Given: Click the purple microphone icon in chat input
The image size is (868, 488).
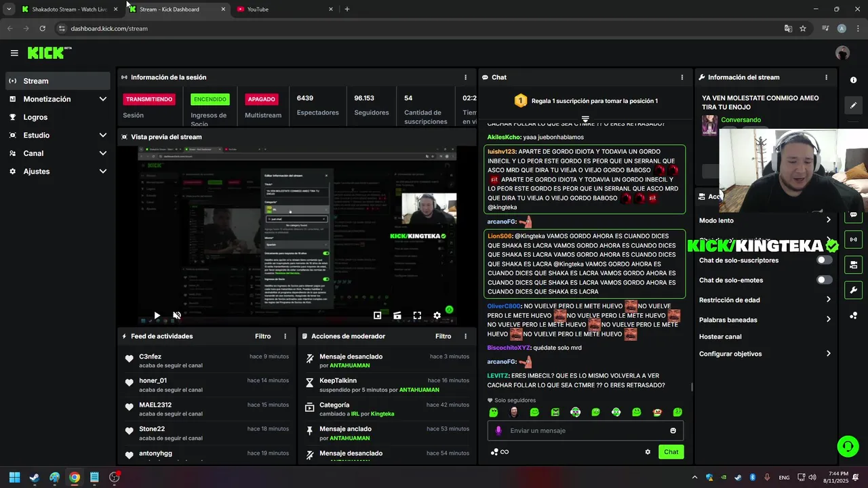Looking at the screenshot, I should (498, 430).
